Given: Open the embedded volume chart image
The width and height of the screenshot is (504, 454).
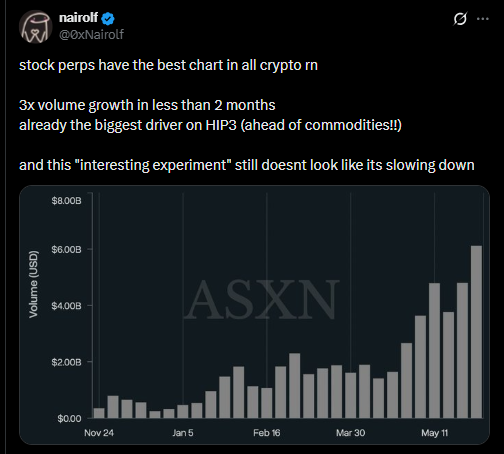Looking at the screenshot, I should point(254,315).
